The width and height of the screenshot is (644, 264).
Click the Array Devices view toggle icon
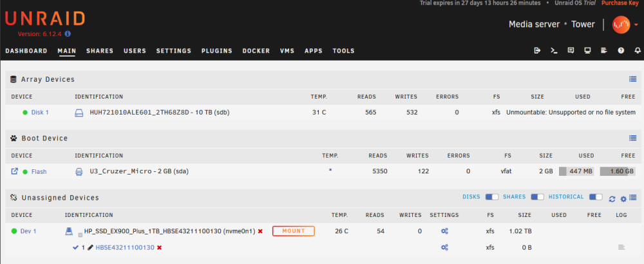coord(632,79)
